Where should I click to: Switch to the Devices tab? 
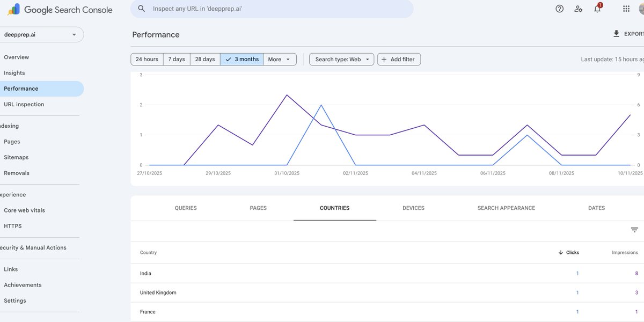point(413,208)
